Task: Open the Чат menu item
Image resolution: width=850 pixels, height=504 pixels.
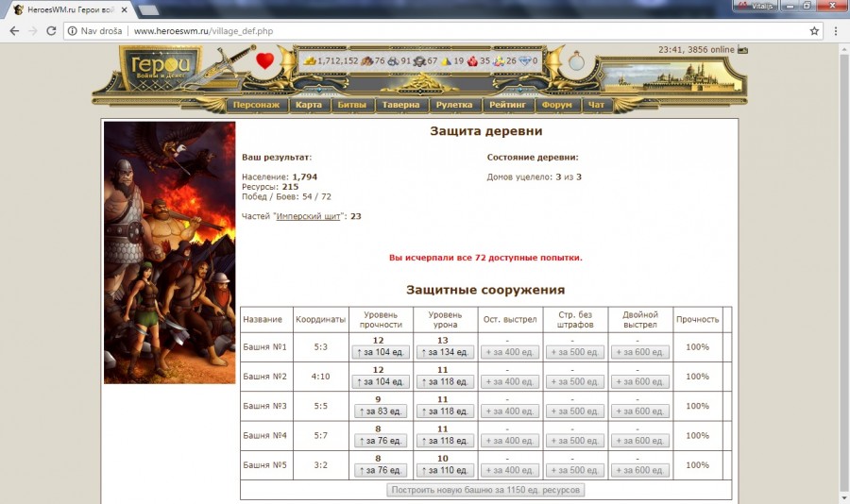Action: coord(596,105)
